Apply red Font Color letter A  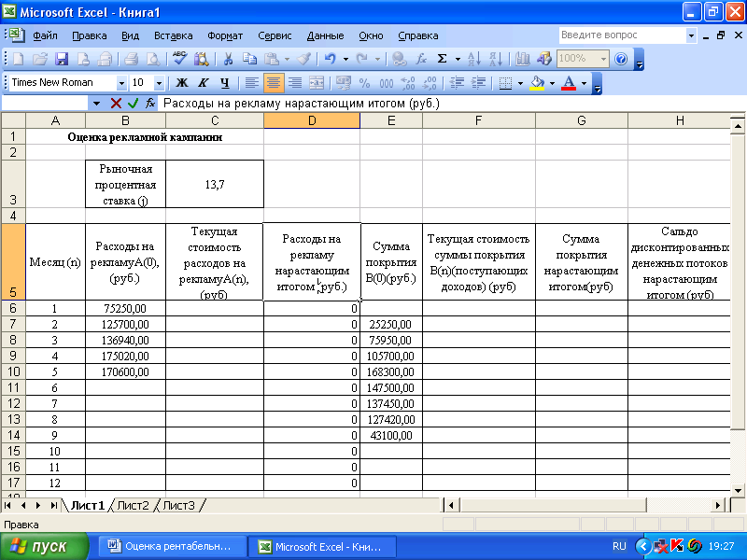[569, 83]
